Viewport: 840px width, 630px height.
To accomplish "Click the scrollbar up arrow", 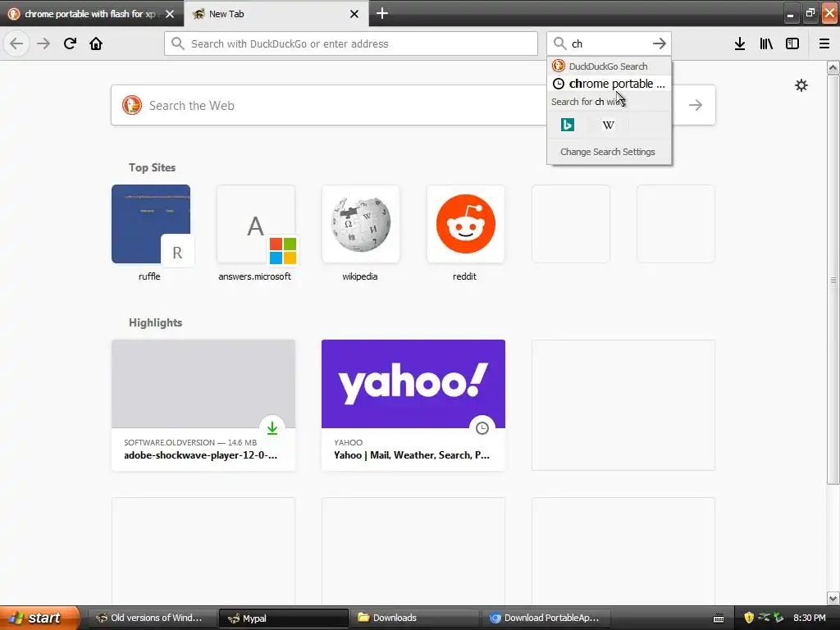I will (x=833, y=67).
